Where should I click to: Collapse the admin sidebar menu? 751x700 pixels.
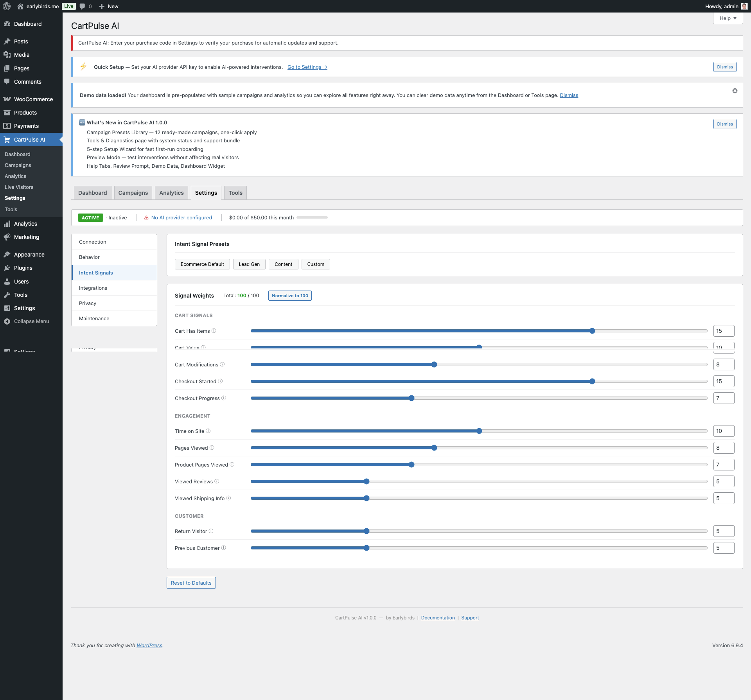click(x=27, y=321)
